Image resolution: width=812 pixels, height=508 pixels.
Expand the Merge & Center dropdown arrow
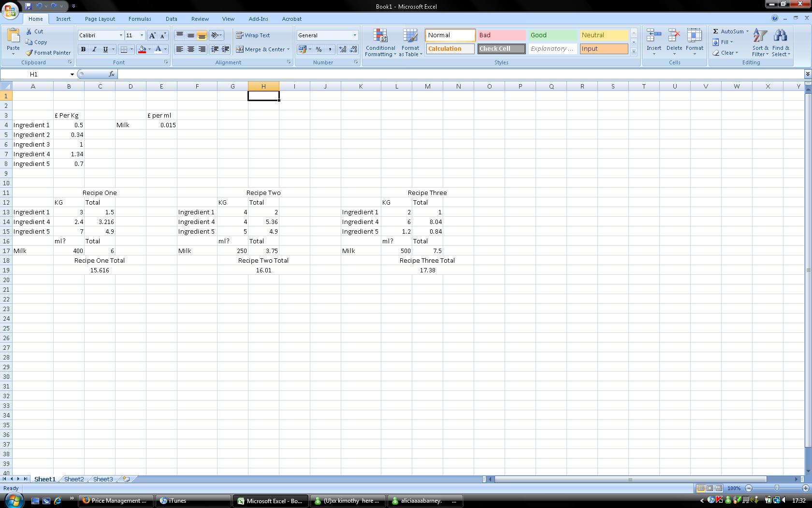click(288, 49)
